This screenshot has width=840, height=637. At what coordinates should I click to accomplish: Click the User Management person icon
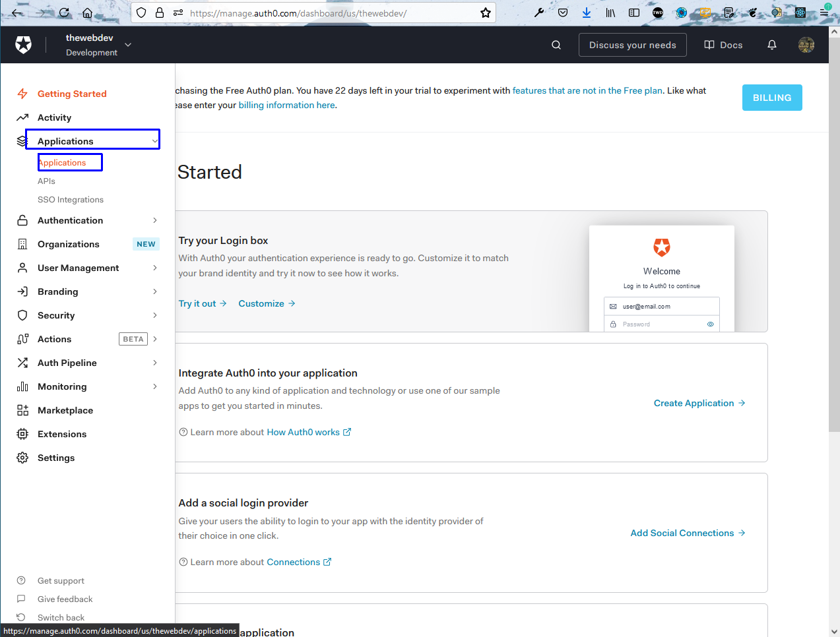[22, 268]
